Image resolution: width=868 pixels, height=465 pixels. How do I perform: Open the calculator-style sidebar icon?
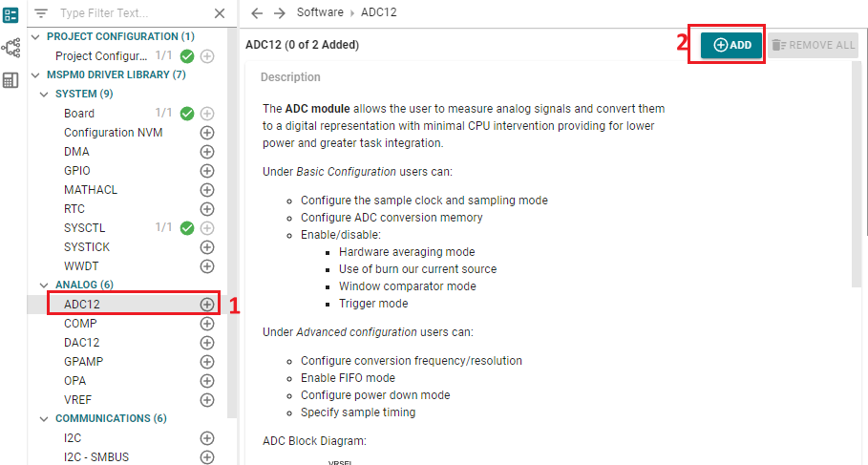pos(11,80)
